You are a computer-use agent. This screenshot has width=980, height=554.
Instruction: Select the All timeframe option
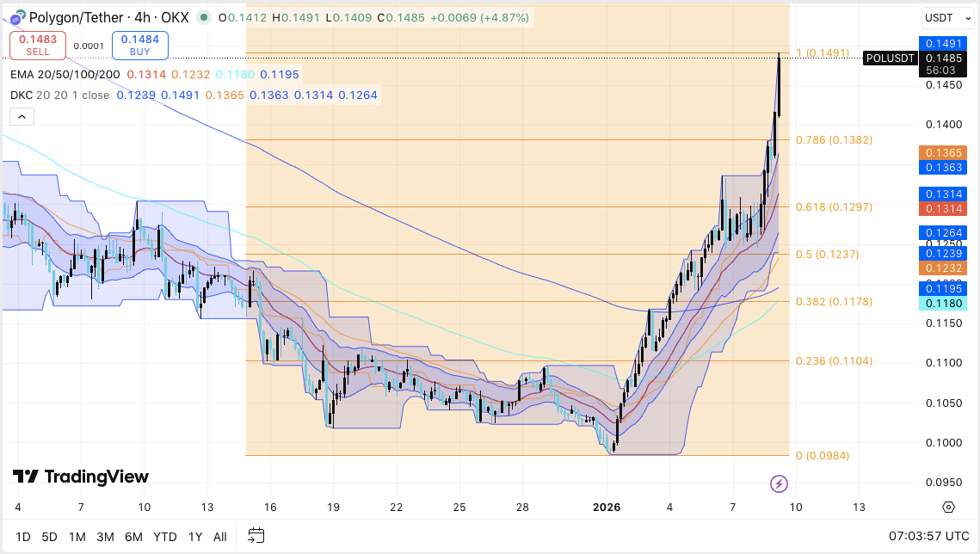[219, 536]
